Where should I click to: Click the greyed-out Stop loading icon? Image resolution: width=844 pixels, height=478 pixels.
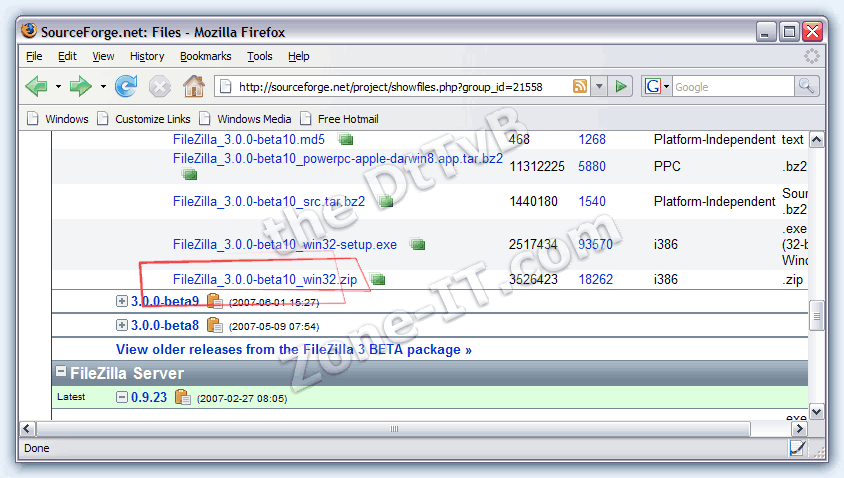(160, 86)
